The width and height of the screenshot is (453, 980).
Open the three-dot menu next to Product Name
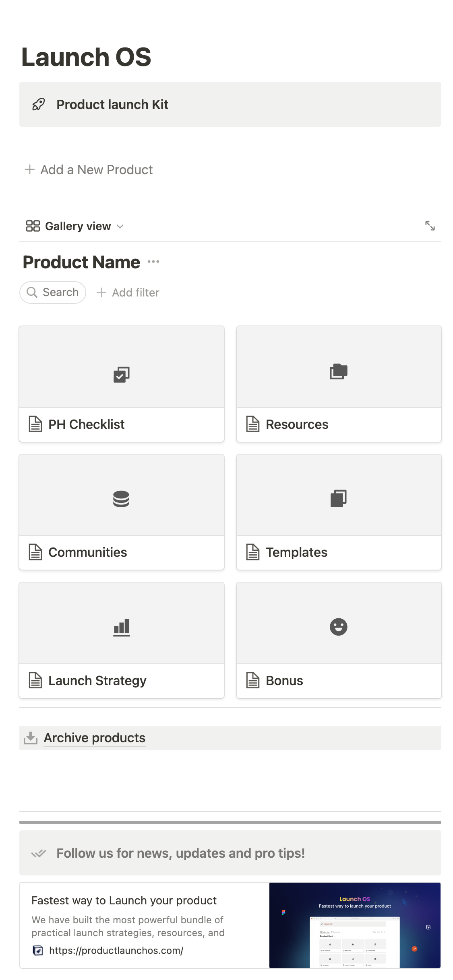153,262
